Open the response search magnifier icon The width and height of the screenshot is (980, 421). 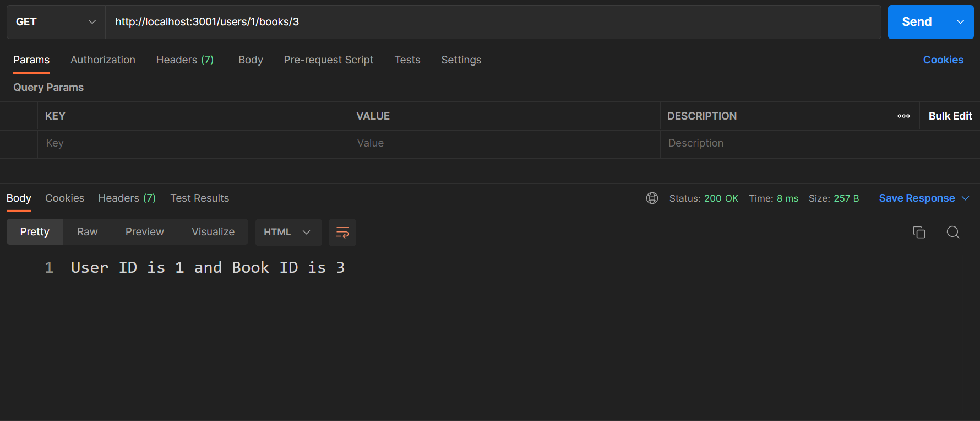[x=953, y=232]
